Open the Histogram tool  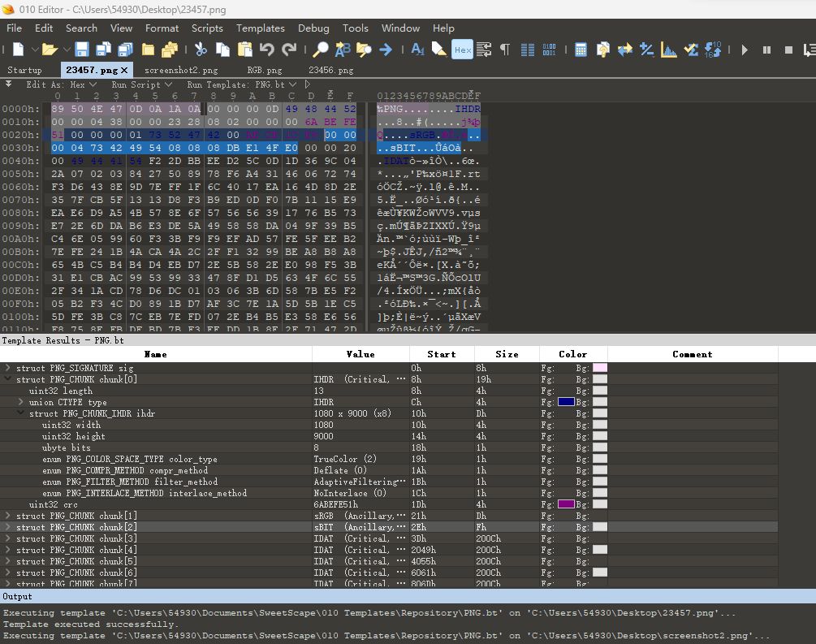[x=669, y=50]
